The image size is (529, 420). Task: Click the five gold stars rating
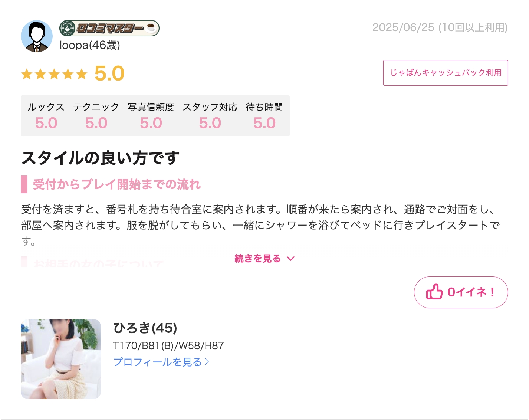point(54,74)
